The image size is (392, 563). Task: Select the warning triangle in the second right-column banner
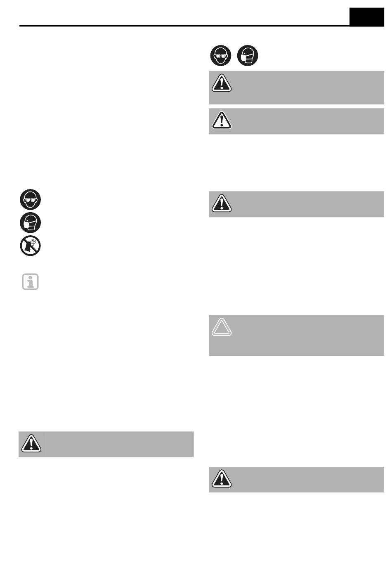click(x=222, y=120)
